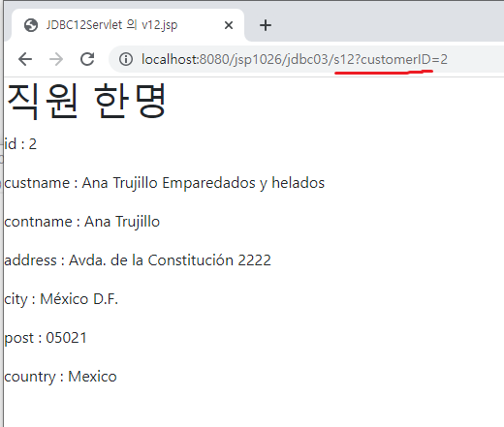
Task: Reload the page with refresh icon
Action: point(87,59)
